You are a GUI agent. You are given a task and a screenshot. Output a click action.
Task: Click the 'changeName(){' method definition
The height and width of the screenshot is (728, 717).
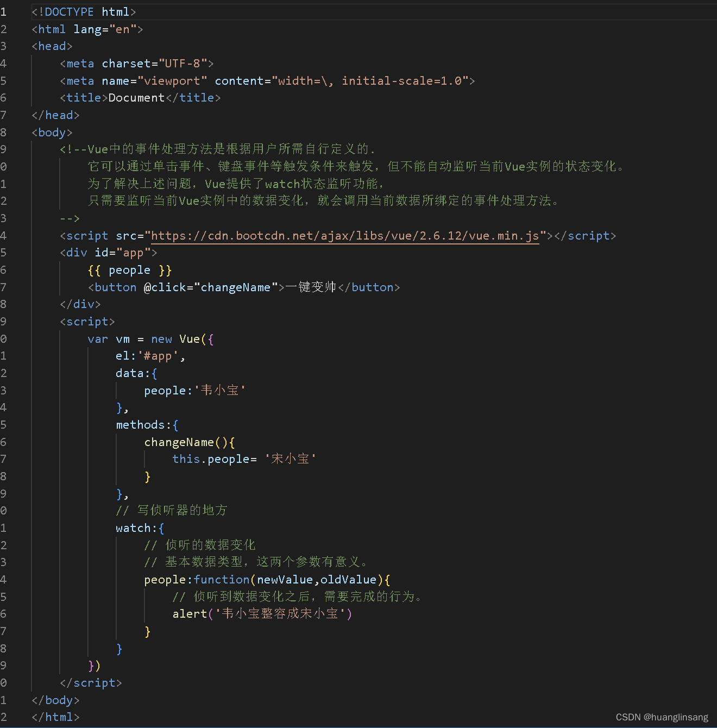click(190, 442)
